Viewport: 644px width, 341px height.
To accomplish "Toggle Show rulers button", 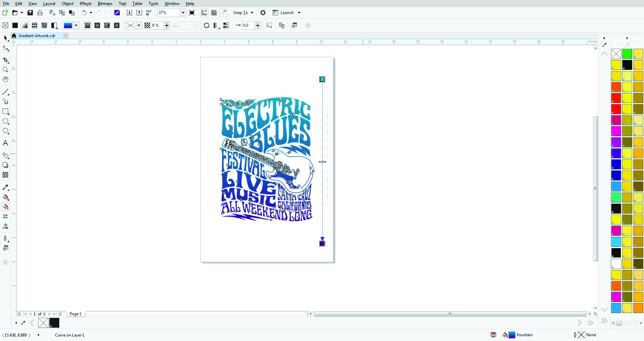I will tap(204, 12).
